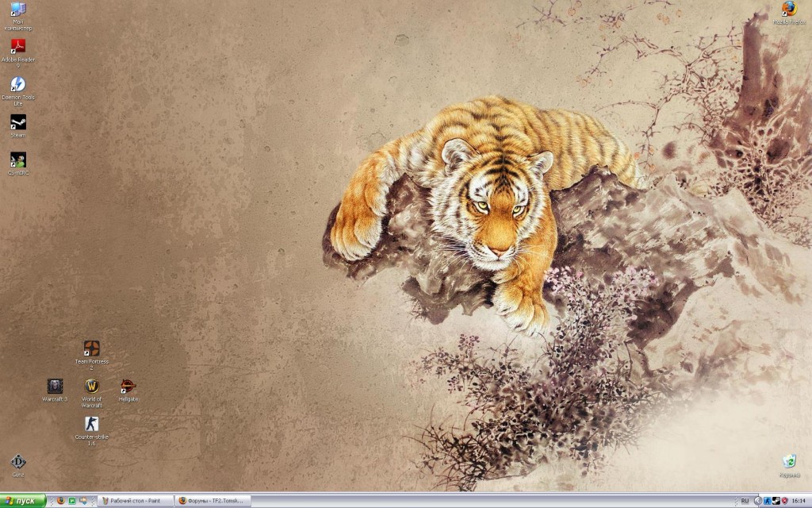
Task: Select the Mozilla Firefox desktop shortcut
Action: tap(789, 13)
